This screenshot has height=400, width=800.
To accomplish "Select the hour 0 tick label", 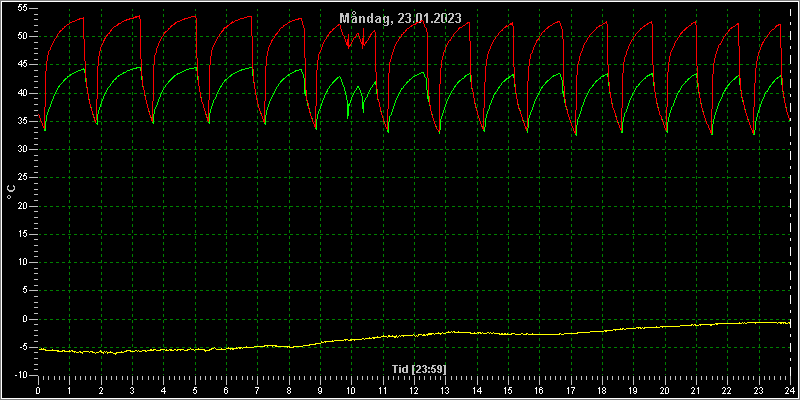I will click(38, 390).
